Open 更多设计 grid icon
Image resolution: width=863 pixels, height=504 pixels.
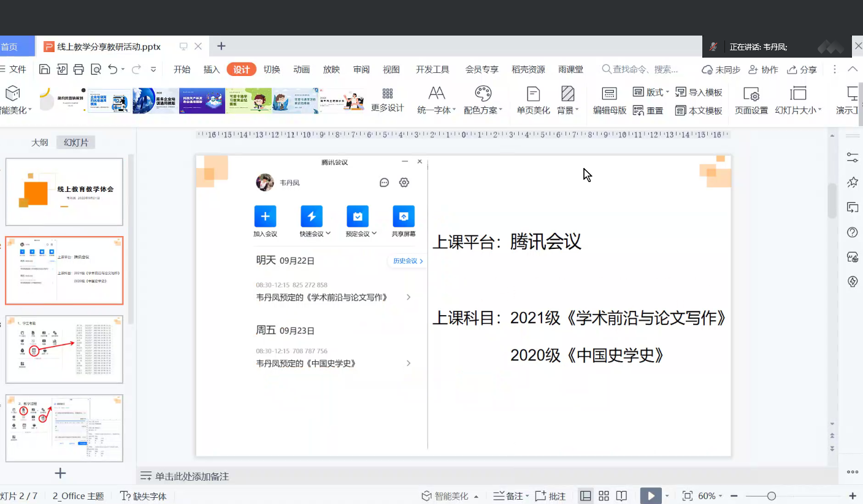click(x=388, y=93)
